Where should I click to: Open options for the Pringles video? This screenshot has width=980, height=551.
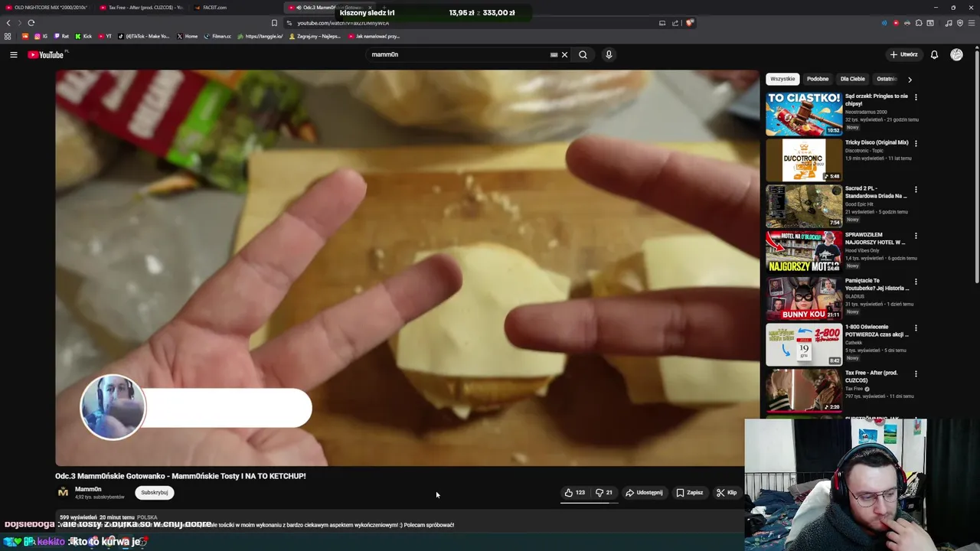tap(916, 97)
